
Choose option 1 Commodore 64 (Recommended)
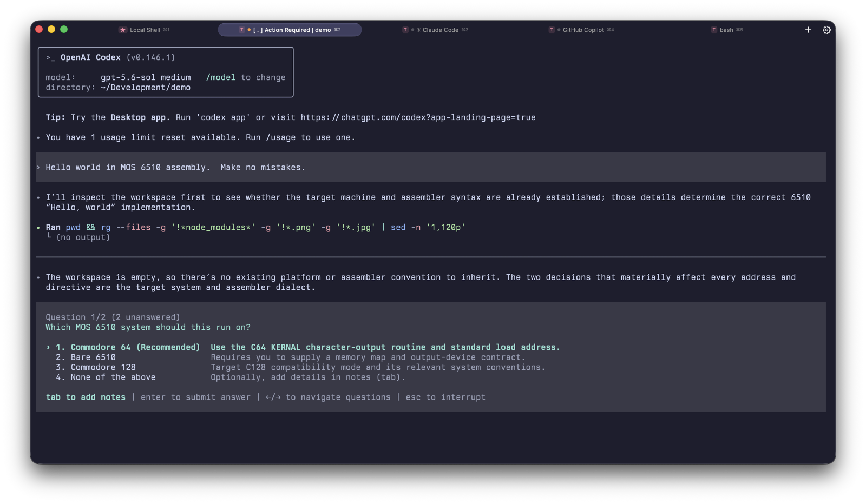(128, 347)
